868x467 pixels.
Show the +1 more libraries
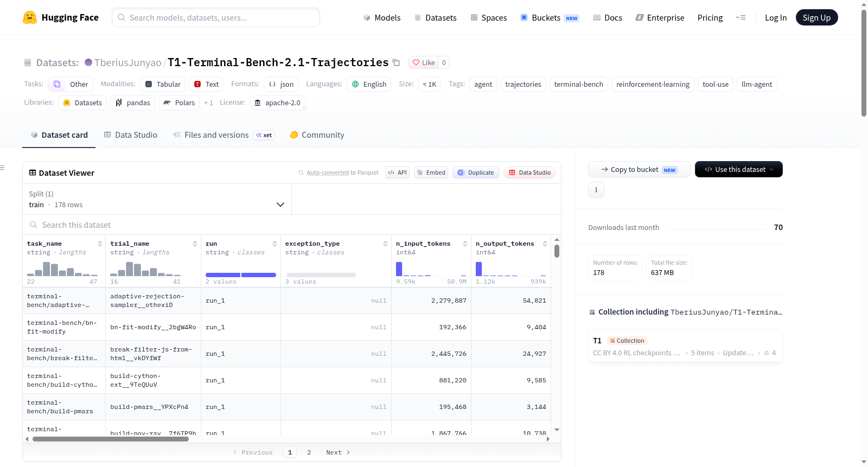click(208, 103)
